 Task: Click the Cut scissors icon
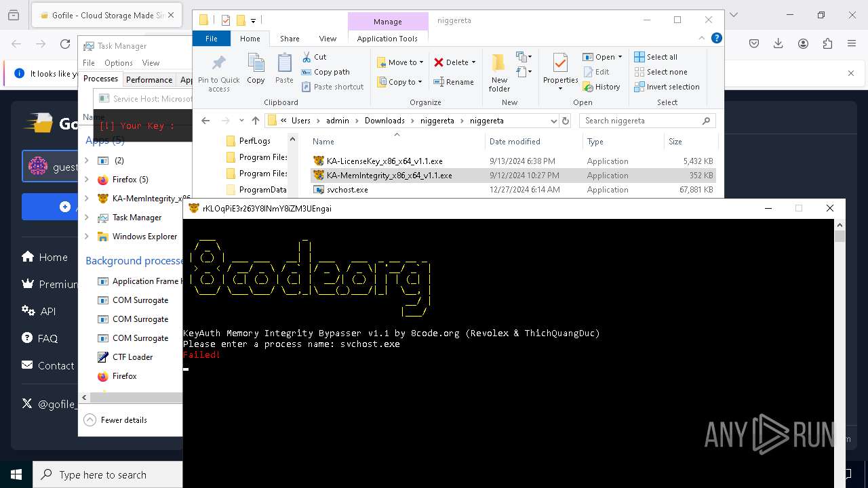pyautogui.click(x=307, y=57)
